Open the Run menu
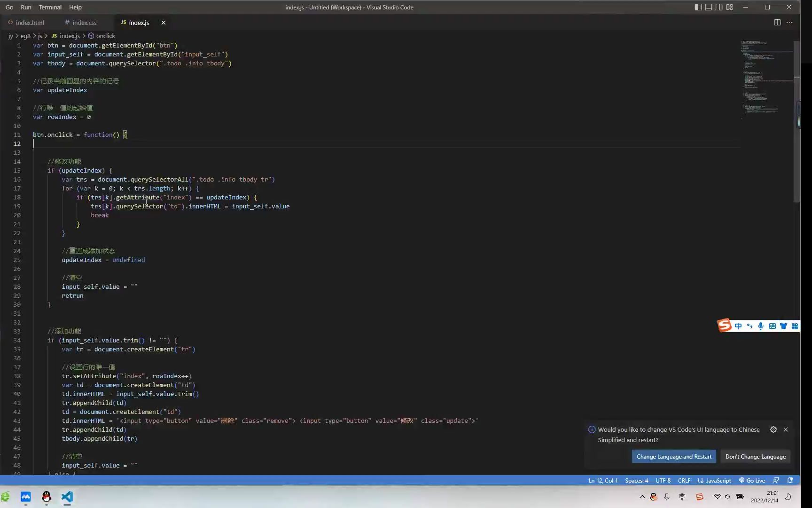The width and height of the screenshot is (812, 508). point(26,7)
